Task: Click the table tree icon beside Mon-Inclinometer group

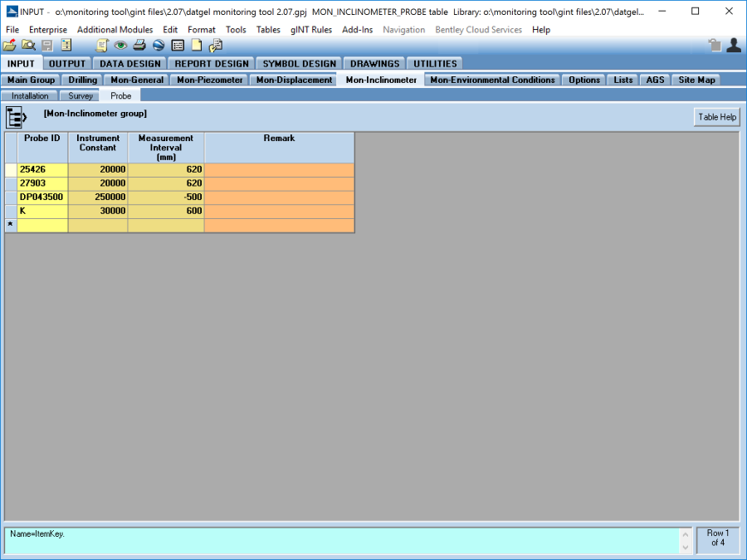Action: (17, 117)
